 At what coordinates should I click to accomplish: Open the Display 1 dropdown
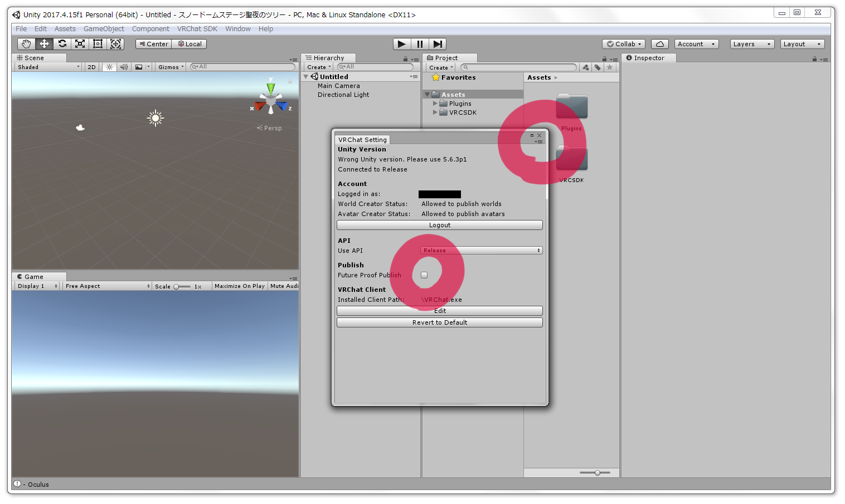click(37, 286)
